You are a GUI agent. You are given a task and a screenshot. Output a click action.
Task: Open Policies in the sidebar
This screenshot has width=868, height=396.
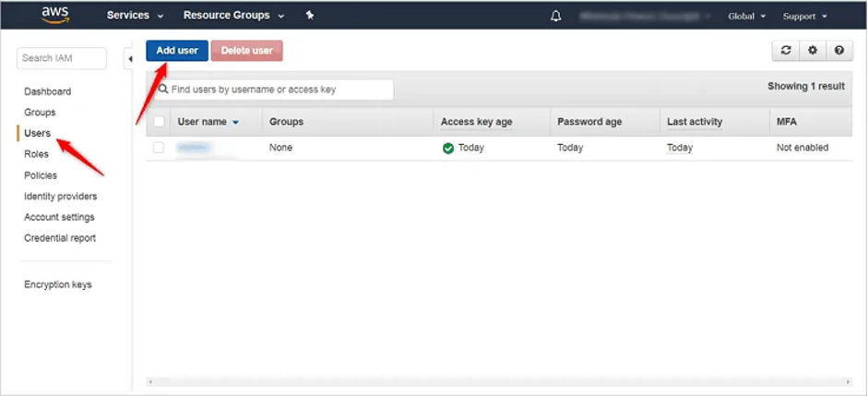click(41, 175)
